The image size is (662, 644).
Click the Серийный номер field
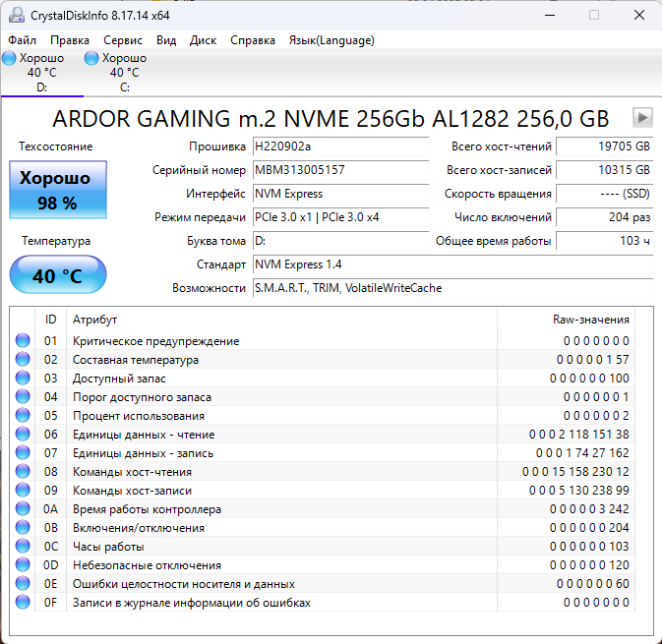[340, 170]
